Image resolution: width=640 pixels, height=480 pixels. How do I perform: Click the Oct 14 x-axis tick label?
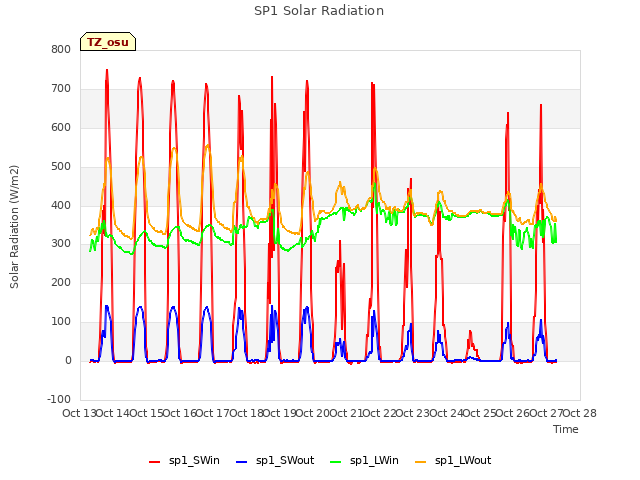click(113, 413)
